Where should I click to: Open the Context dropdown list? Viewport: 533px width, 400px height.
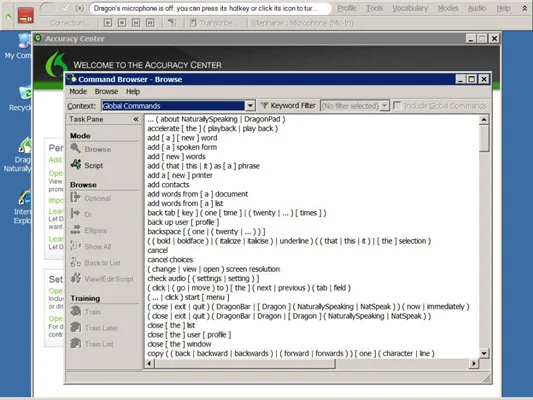(x=250, y=106)
